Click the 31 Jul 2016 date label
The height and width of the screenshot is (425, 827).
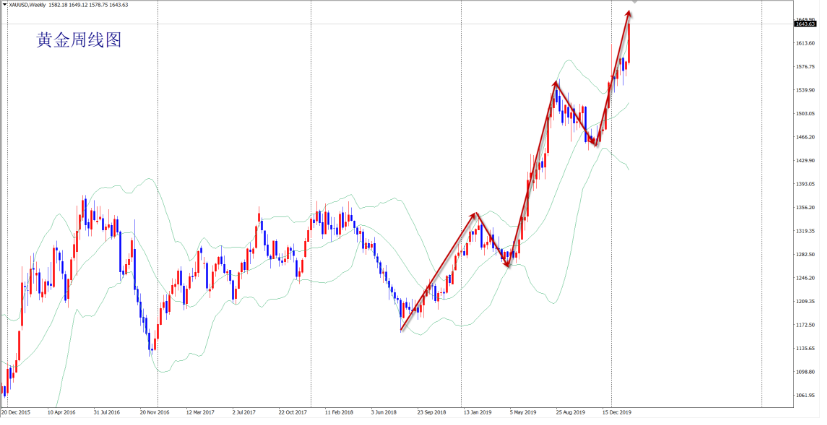tap(107, 413)
